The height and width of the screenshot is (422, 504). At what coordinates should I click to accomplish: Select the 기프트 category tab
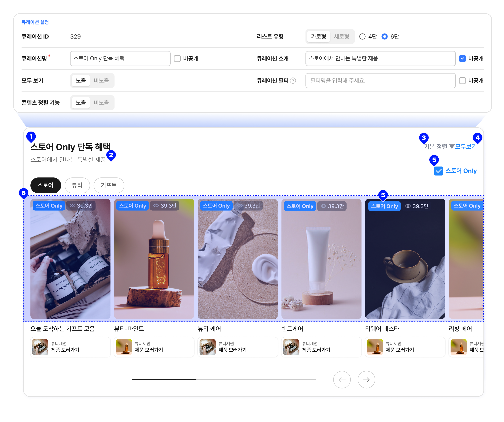109,185
